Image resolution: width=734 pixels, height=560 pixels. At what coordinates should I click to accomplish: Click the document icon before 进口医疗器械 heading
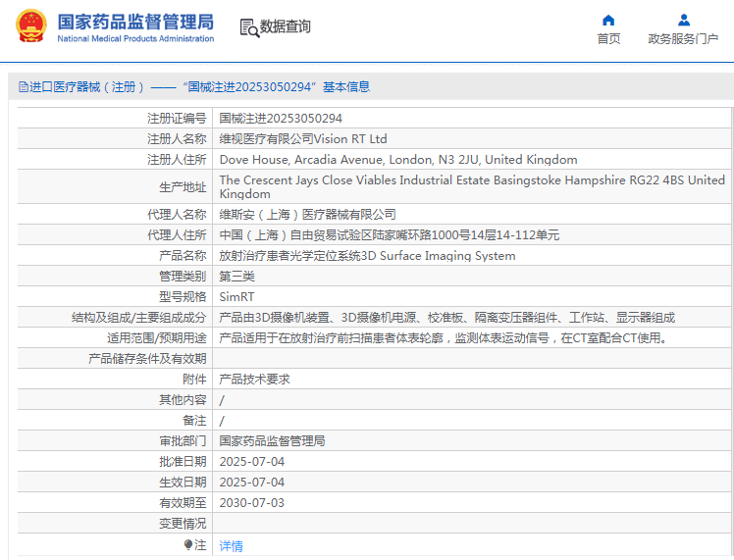(x=23, y=87)
